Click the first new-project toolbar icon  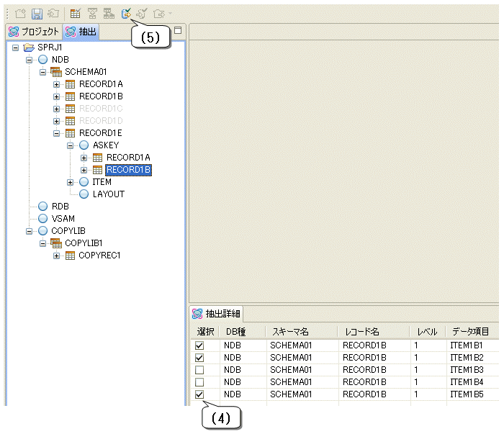pos(20,13)
